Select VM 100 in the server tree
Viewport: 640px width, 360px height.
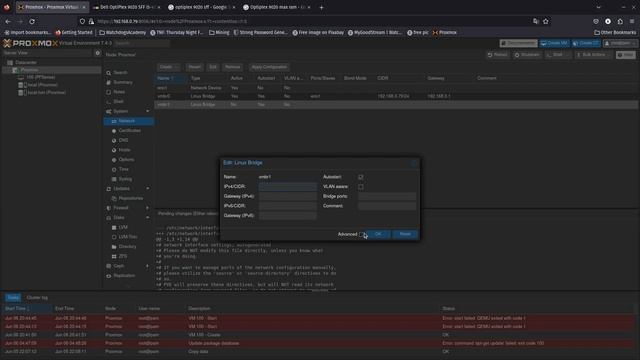[x=40, y=77]
